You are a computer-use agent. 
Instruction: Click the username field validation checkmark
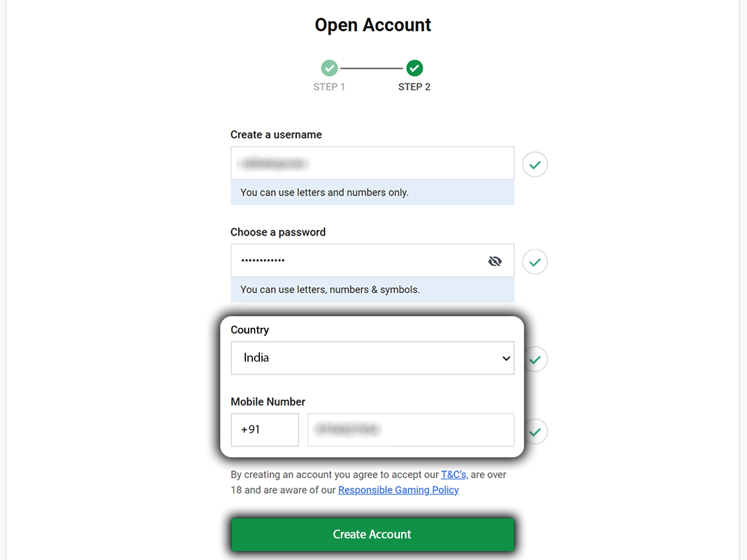coord(535,164)
